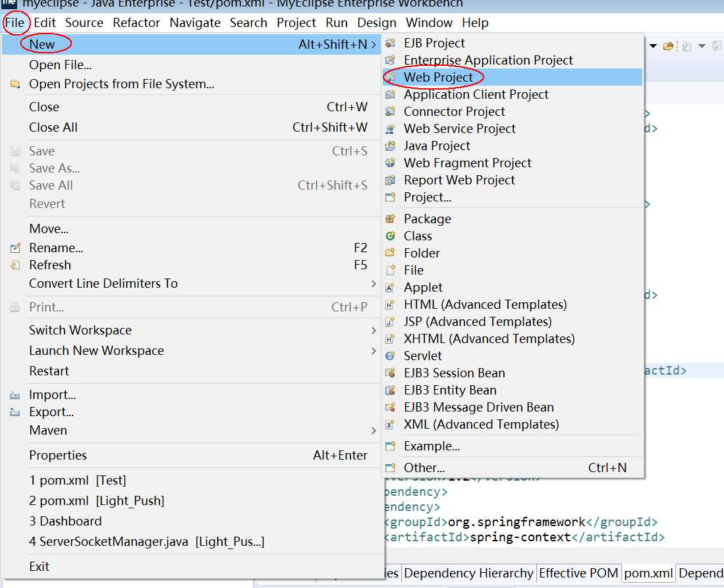
Task: Click the Package icon in submenu
Action: click(x=390, y=219)
